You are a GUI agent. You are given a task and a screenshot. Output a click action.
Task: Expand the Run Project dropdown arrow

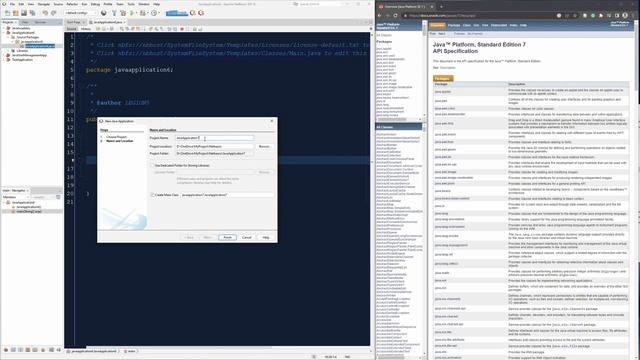[136, 13]
